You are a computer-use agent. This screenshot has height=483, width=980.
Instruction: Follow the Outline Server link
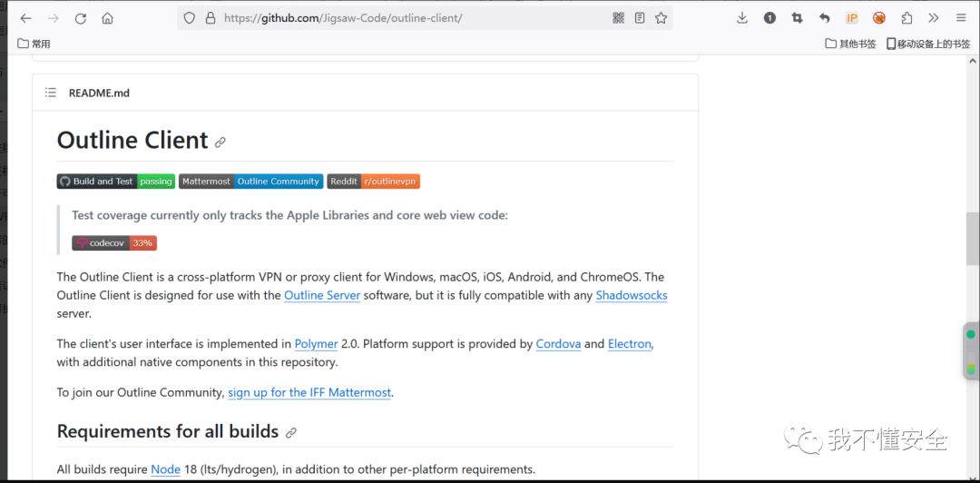pyautogui.click(x=322, y=295)
